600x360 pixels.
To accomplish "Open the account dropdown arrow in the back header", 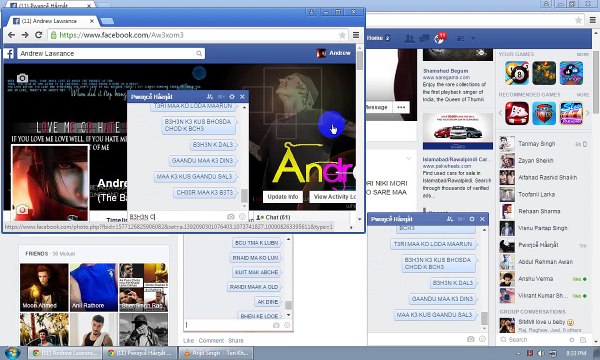I will (473, 38).
